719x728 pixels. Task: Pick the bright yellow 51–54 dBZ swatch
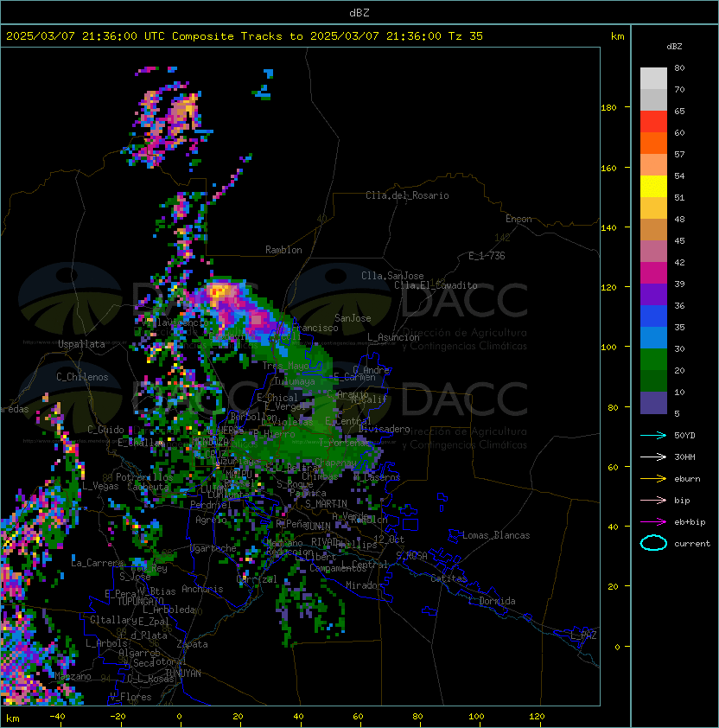point(653,186)
